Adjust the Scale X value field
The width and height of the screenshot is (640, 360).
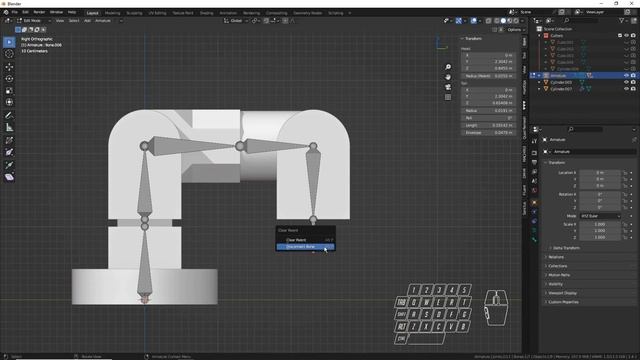600,224
